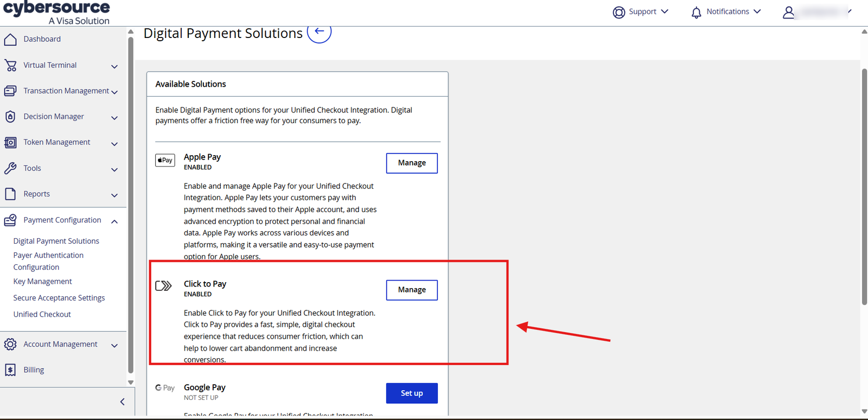
Task: Click the Notifications bell icon
Action: coord(697,12)
